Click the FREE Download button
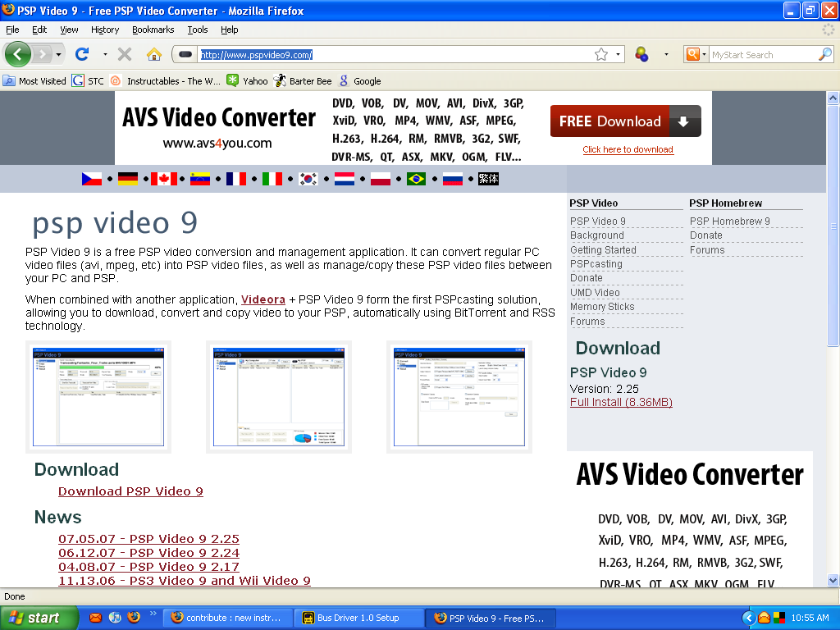The height and width of the screenshot is (630, 840). coord(626,121)
